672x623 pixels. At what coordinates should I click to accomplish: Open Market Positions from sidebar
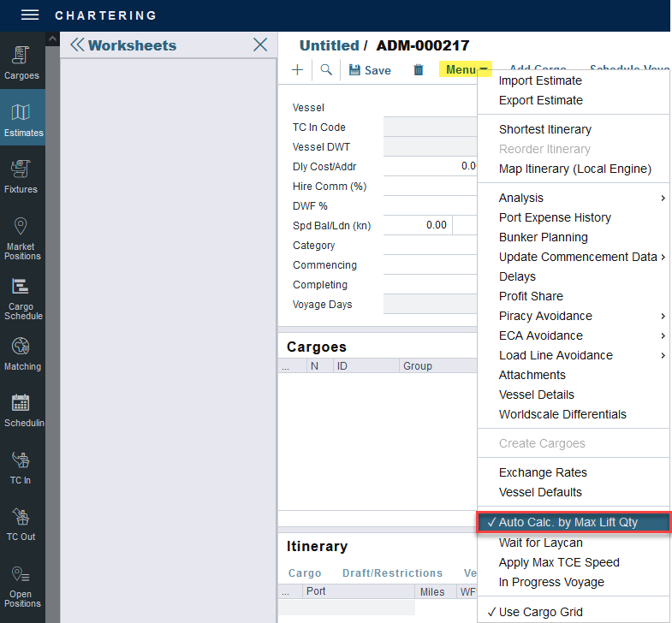[x=22, y=238]
